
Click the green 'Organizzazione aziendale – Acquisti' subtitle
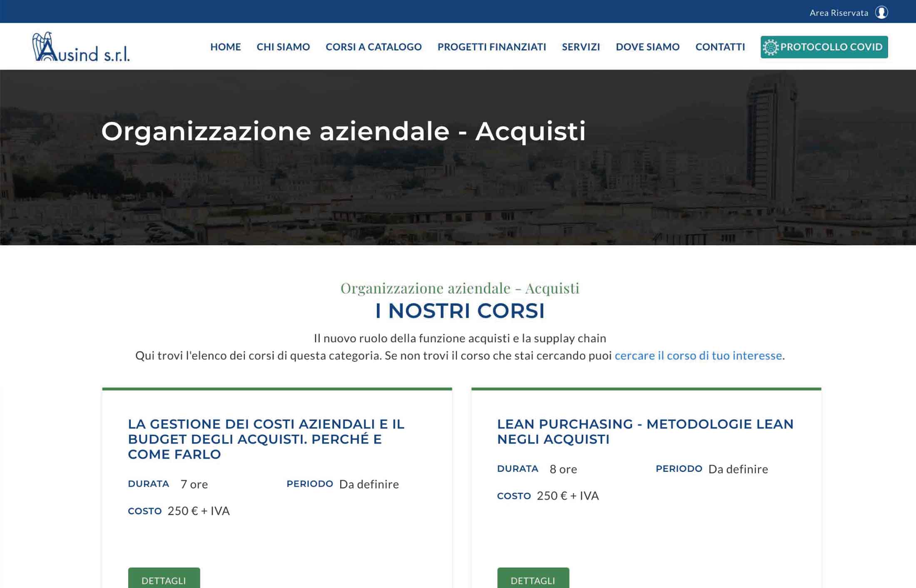[x=460, y=288]
